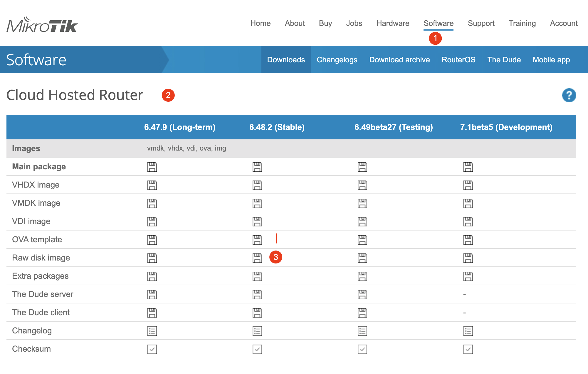Open Changelog icon for 6.48.2 Stable
Viewport: 588px width, 374px height.
[x=257, y=331]
